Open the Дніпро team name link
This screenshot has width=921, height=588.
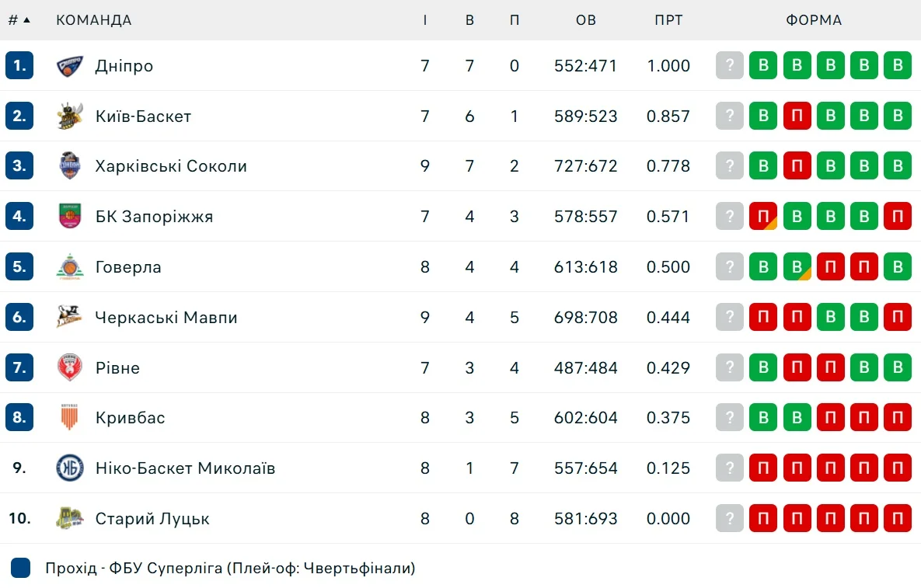(124, 66)
